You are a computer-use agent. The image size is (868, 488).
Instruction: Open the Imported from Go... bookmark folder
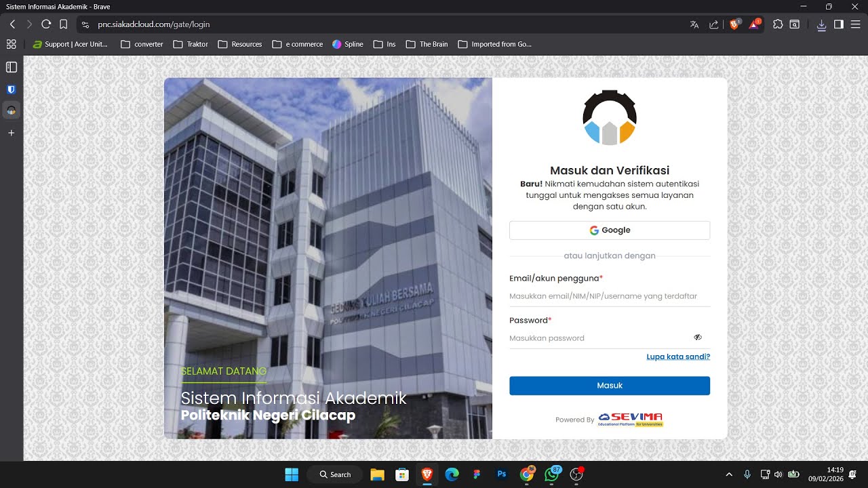click(x=494, y=44)
